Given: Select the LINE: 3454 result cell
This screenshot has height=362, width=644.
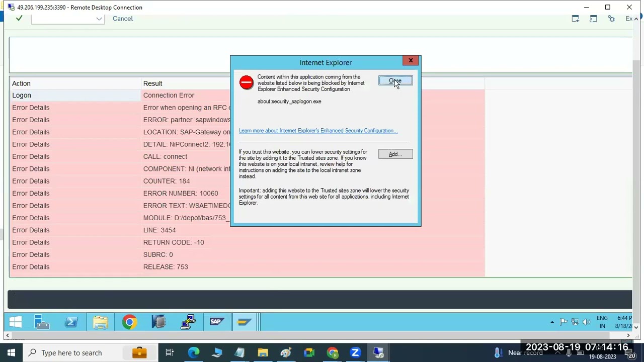Looking at the screenshot, I should point(159,230).
